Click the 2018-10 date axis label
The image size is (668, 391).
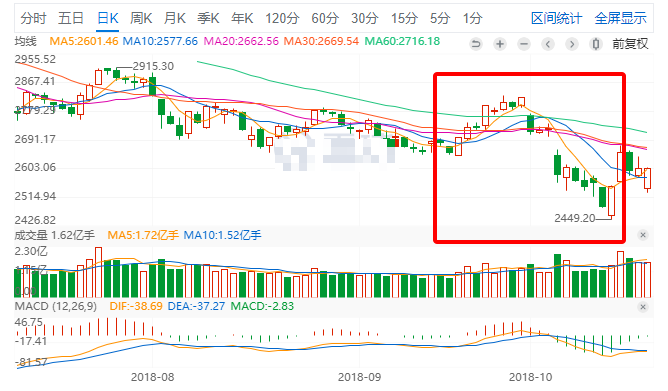(x=530, y=377)
